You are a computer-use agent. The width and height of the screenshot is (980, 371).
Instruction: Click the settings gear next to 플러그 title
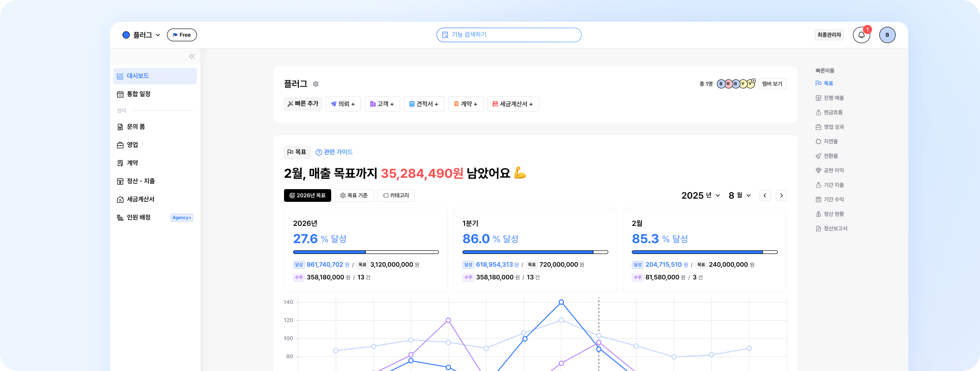pos(316,84)
